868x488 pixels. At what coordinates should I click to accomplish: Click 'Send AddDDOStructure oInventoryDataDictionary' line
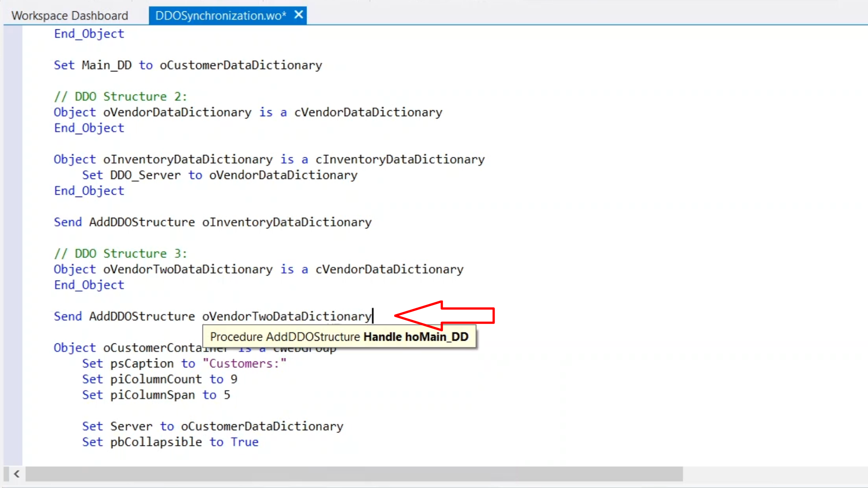pyautogui.click(x=212, y=222)
